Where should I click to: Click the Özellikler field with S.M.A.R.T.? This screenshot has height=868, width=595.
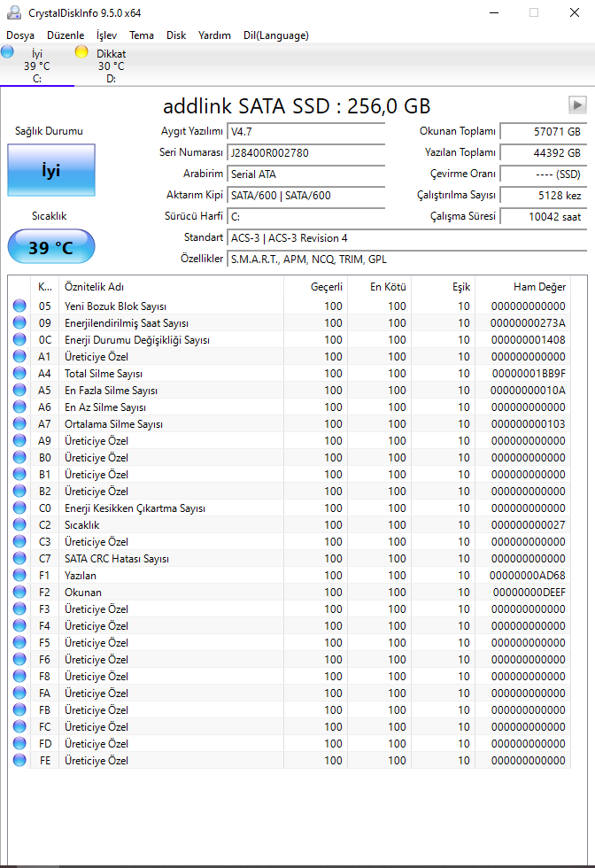[406, 259]
